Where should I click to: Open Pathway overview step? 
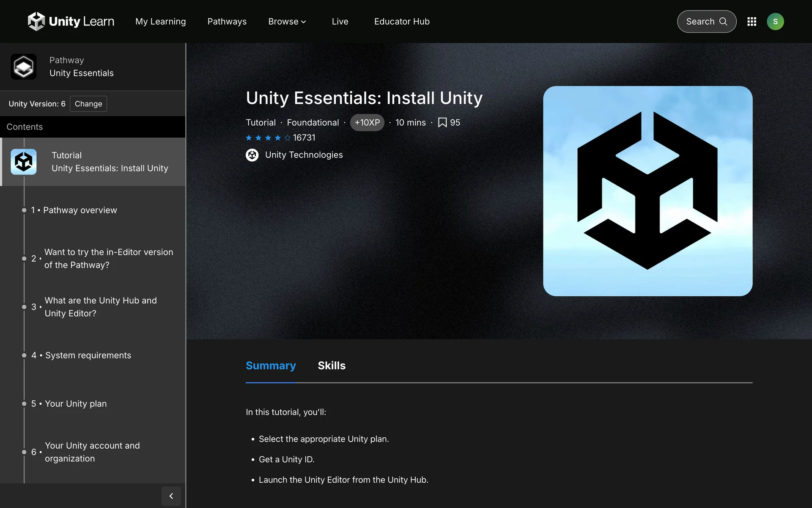(x=80, y=210)
